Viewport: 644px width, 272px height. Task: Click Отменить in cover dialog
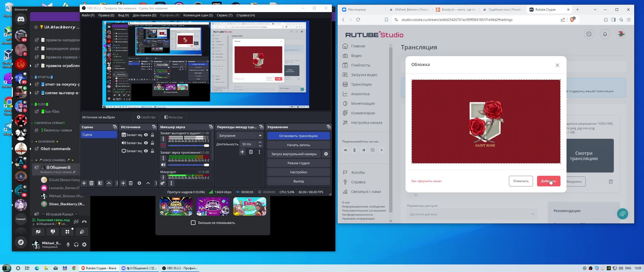coord(521,181)
